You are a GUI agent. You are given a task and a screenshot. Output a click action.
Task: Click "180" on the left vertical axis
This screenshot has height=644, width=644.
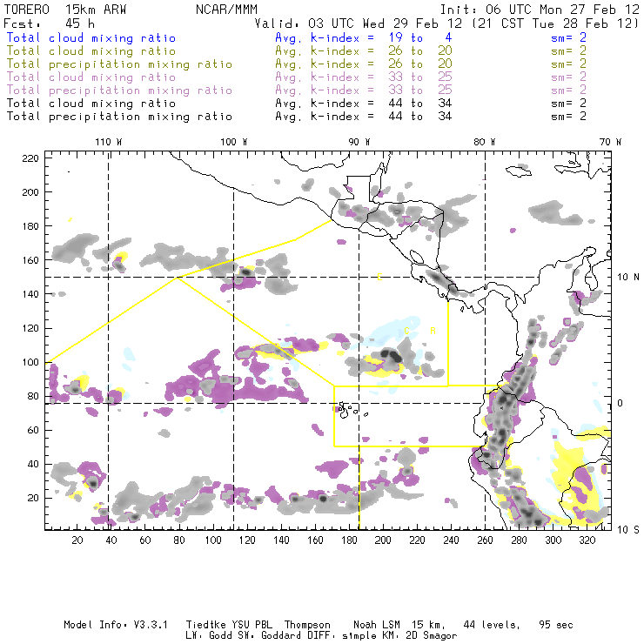coord(30,226)
